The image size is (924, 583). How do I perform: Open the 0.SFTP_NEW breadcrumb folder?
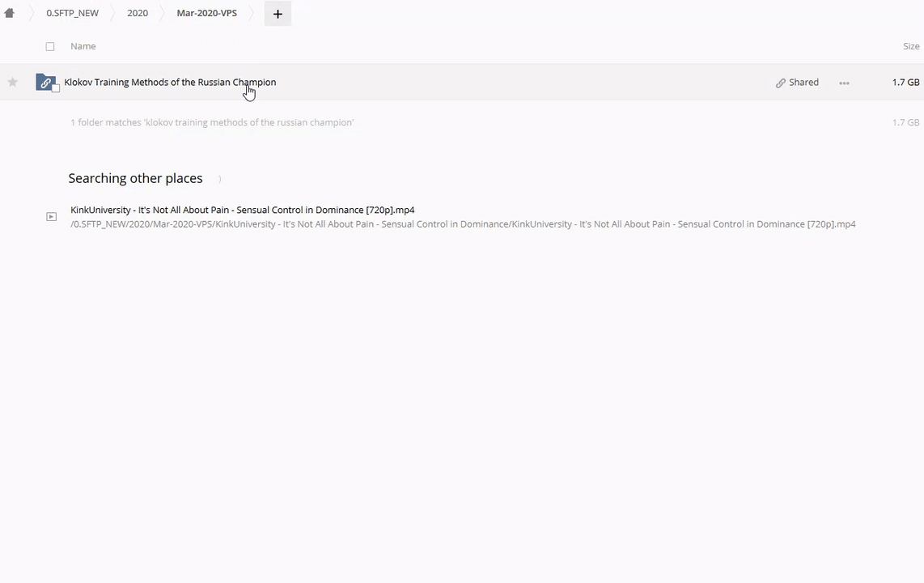[x=72, y=13]
